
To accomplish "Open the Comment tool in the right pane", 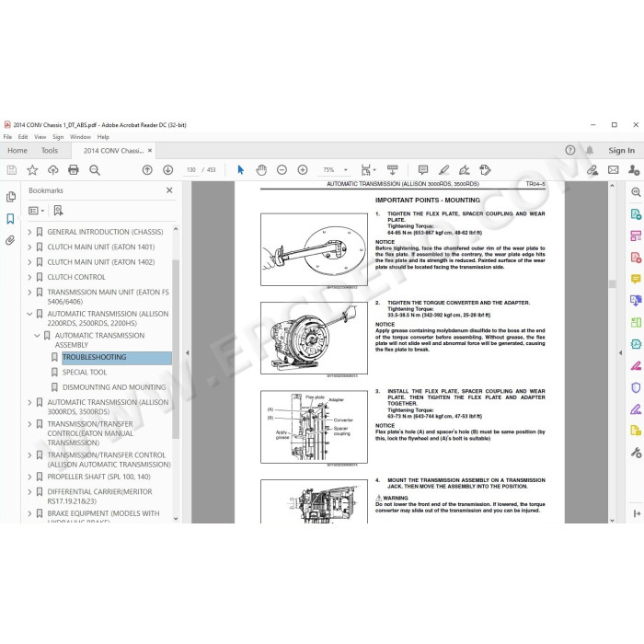I will pyautogui.click(x=636, y=280).
